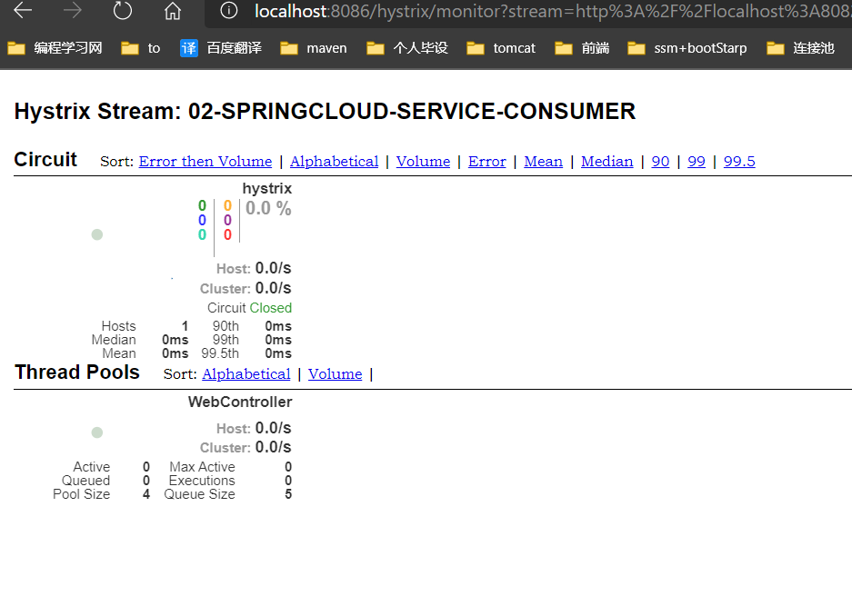Click the green success count for hystrix
Viewport: 852px width, 616px height.
click(x=202, y=205)
